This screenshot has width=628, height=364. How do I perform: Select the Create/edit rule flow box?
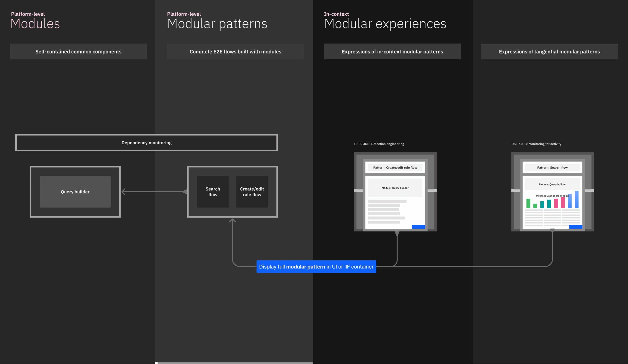coord(252,192)
